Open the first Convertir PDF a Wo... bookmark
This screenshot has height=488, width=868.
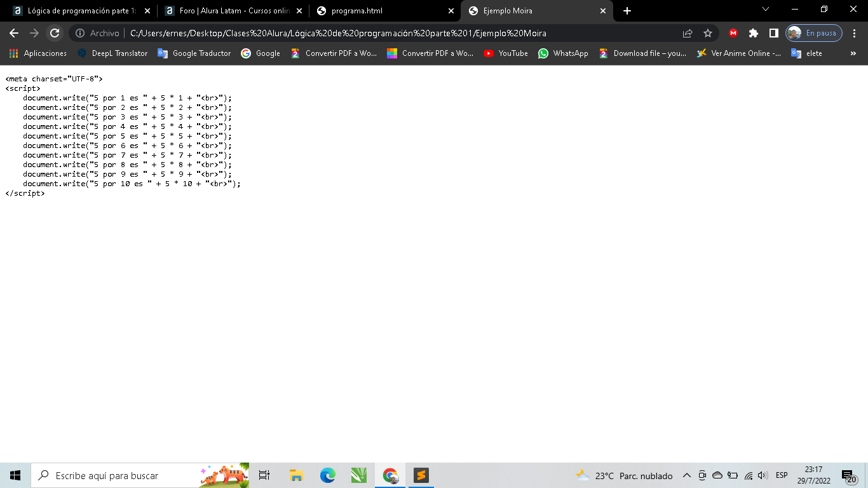tap(334, 53)
